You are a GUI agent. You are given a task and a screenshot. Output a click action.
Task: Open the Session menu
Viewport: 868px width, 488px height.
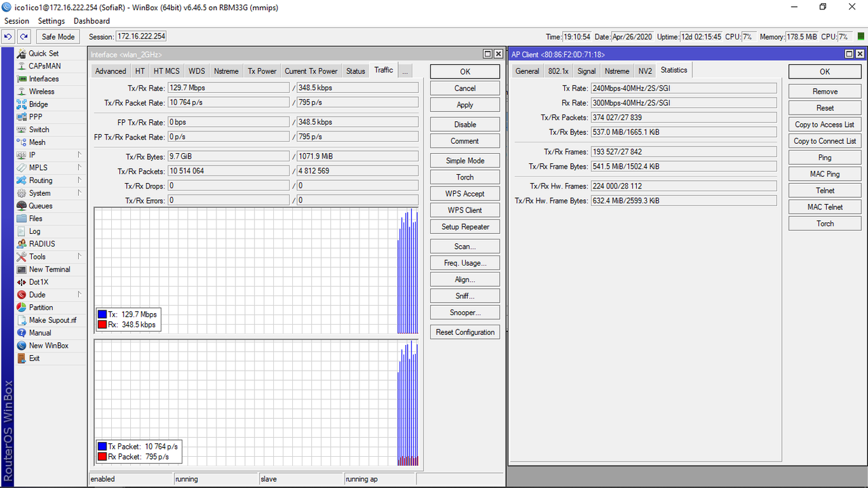17,21
